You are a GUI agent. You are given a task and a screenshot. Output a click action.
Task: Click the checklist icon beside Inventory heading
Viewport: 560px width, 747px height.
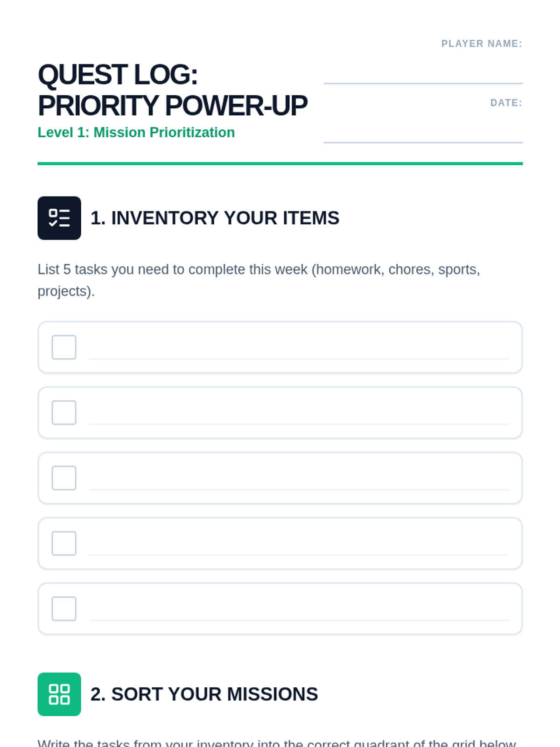pos(59,218)
